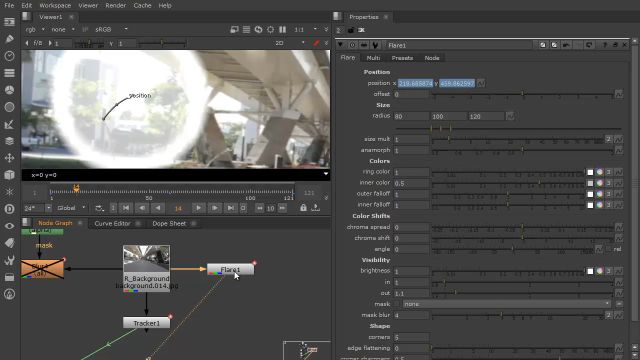Click the play forward button
This screenshot has height=360, width=640.
pos(198,208)
